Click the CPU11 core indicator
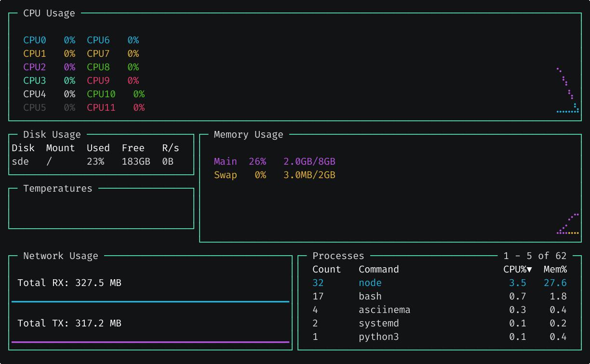 [101, 107]
